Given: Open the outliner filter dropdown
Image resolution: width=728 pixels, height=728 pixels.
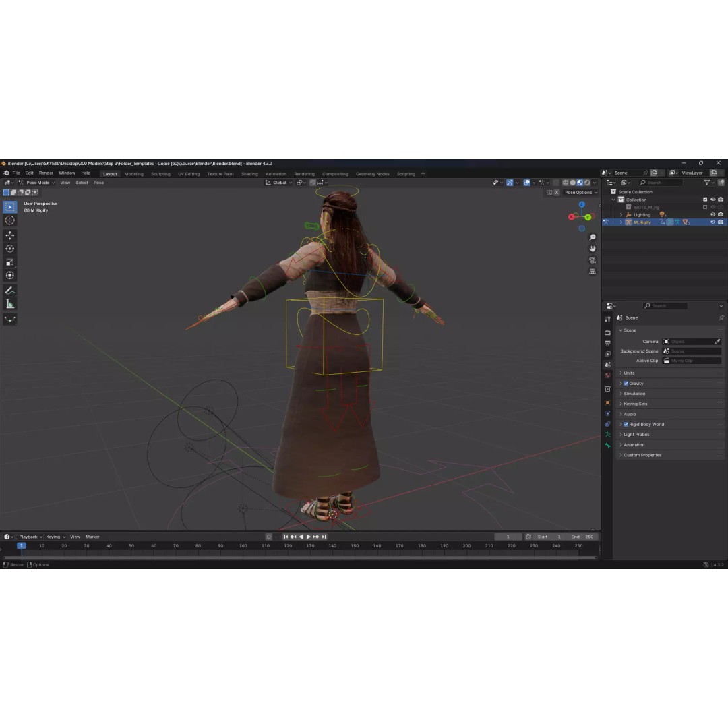Looking at the screenshot, I should tap(708, 183).
